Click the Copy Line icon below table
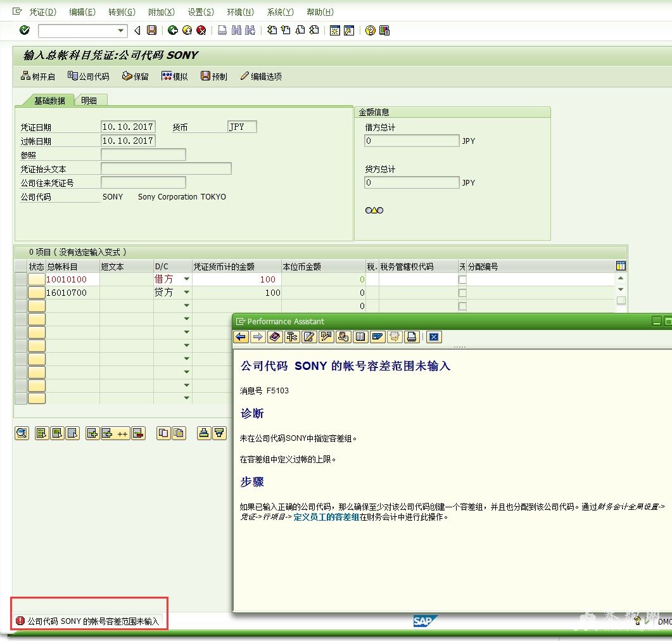The image size is (672, 641). coord(163,433)
